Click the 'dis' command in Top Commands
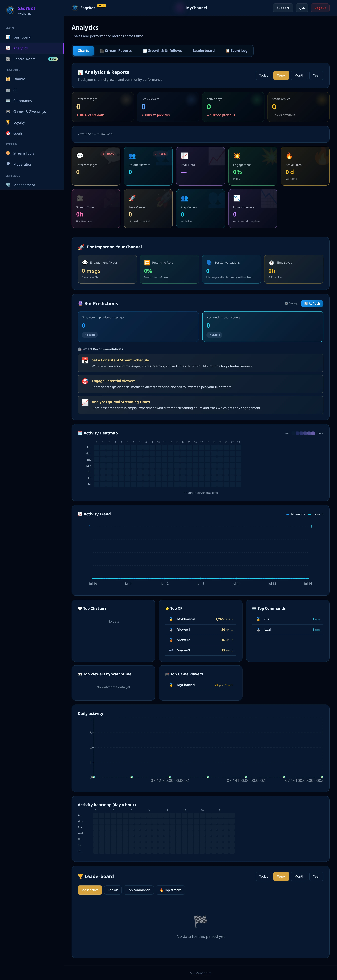This screenshot has width=337, height=980. coord(288,619)
